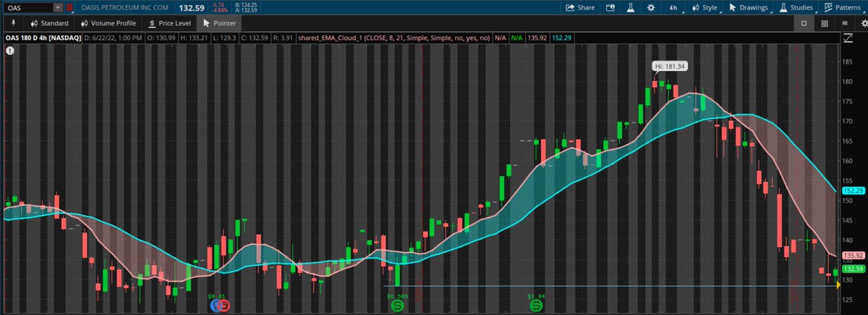This screenshot has width=868, height=315.
Task: Click the 152.29 cyan price axis label
Action: click(x=854, y=190)
